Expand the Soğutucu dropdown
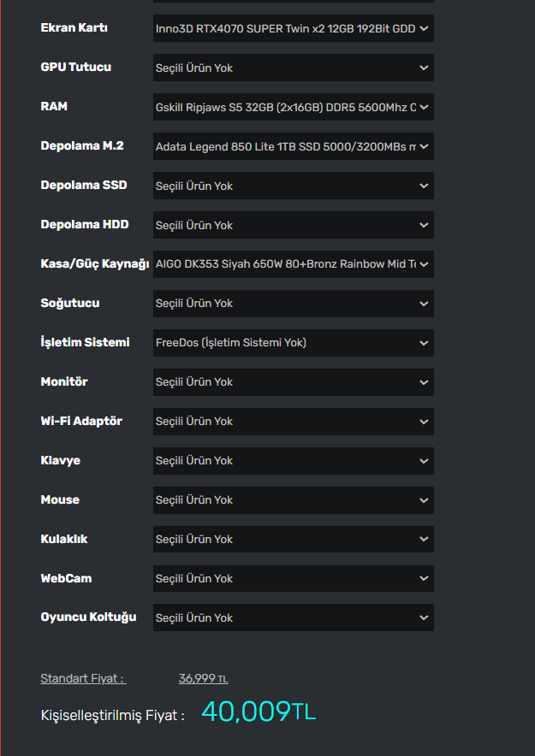This screenshot has width=535, height=756. (x=293, y=304)
